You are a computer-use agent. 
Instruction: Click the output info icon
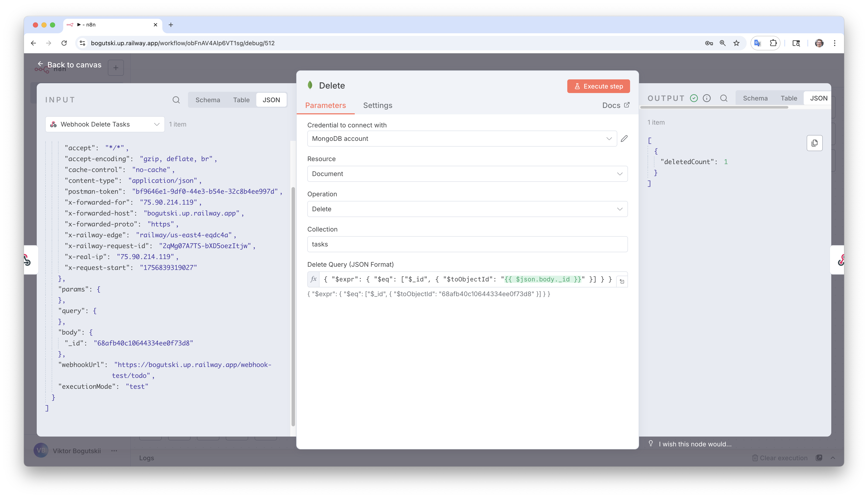point(707,99)
